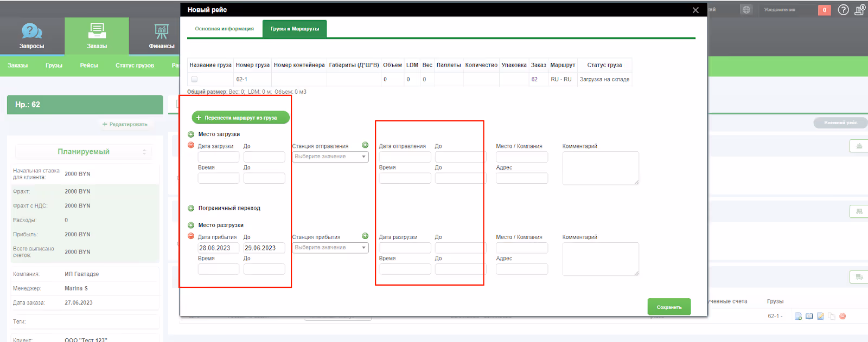Click the Нр.: 62 order header
Screen dimensions: 868x342
85,105
